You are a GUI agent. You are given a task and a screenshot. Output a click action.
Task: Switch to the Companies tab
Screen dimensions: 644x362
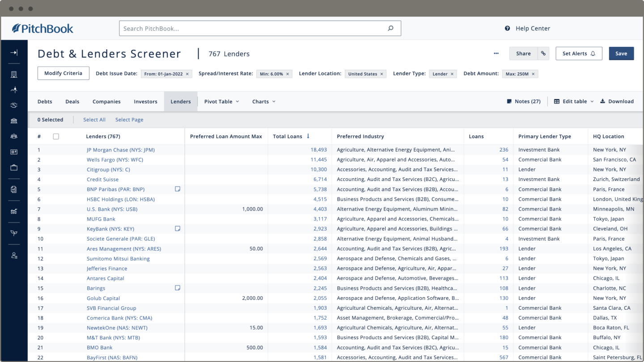(x=106, y=101)
